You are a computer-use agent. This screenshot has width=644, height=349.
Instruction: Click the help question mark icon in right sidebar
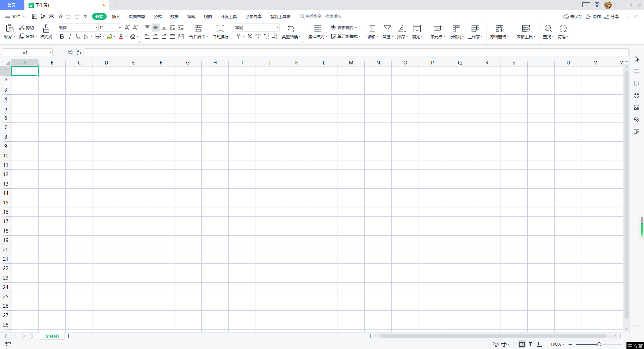tap(637, 96)
